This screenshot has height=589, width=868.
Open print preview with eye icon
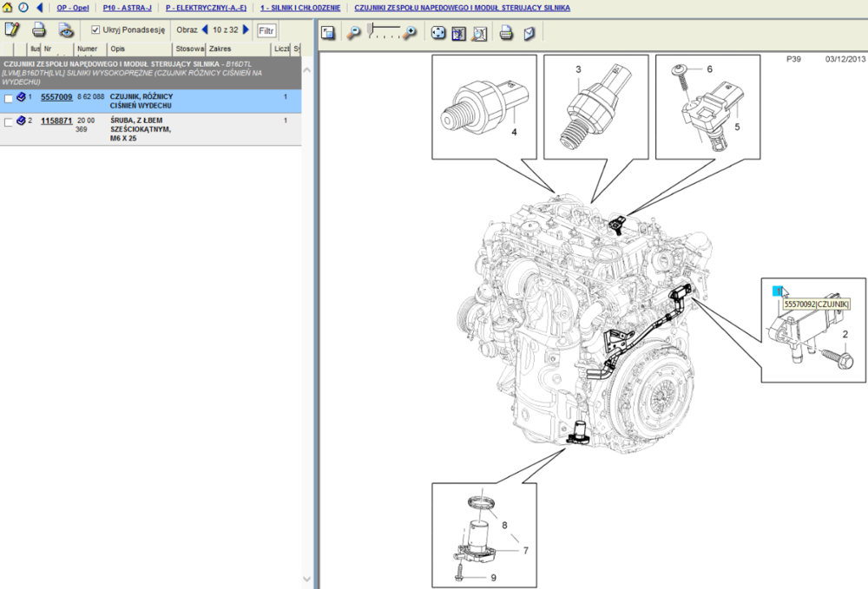click(66, 29)
